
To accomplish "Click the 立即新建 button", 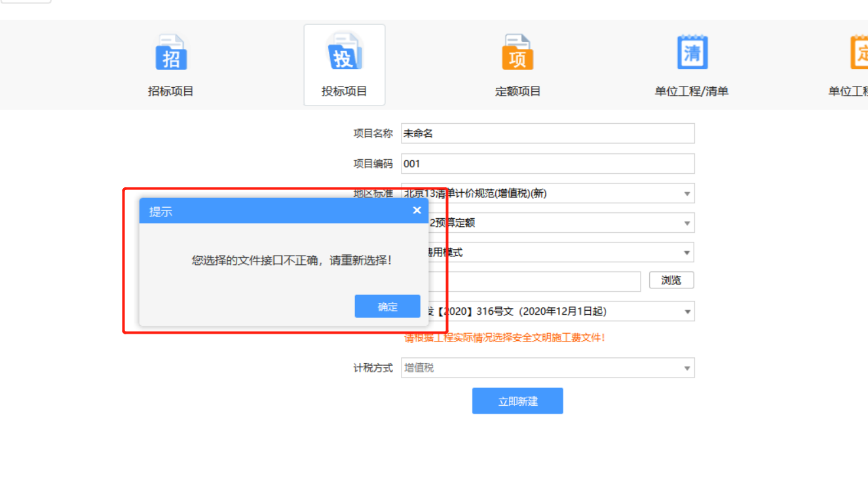I will coord(518,401).
